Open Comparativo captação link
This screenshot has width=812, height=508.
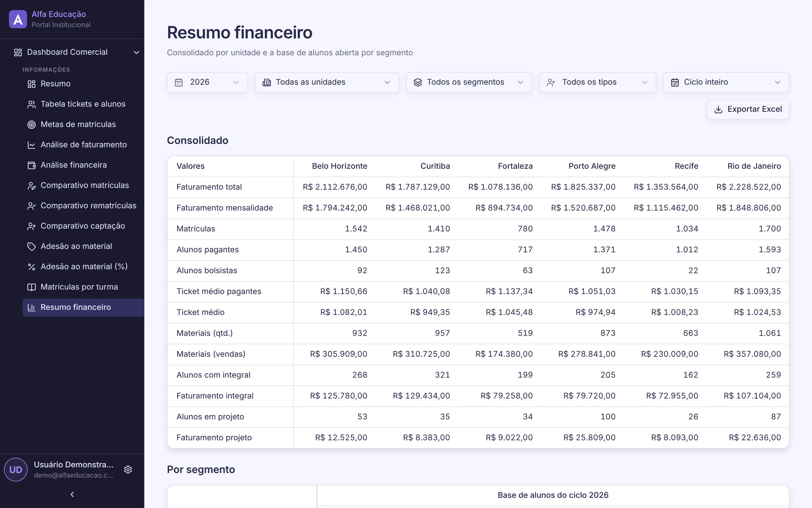(x=83, y=226)
